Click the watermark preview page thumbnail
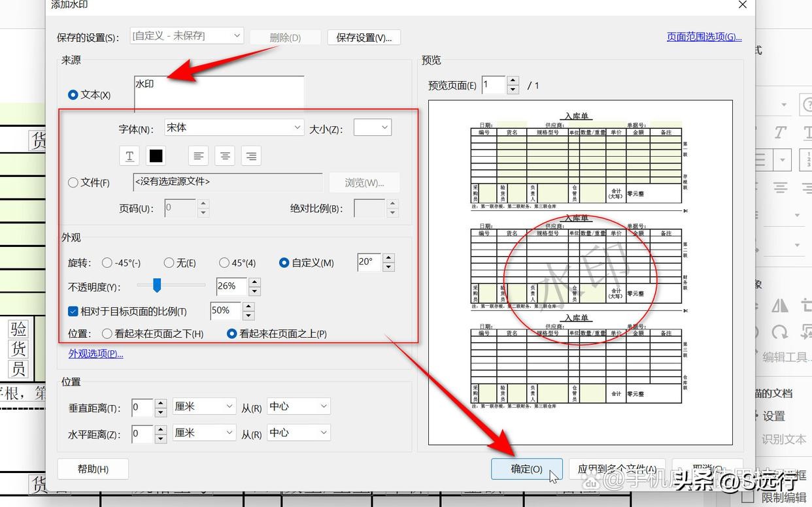Screen dimensions: 812x507 tap(581, 272)
